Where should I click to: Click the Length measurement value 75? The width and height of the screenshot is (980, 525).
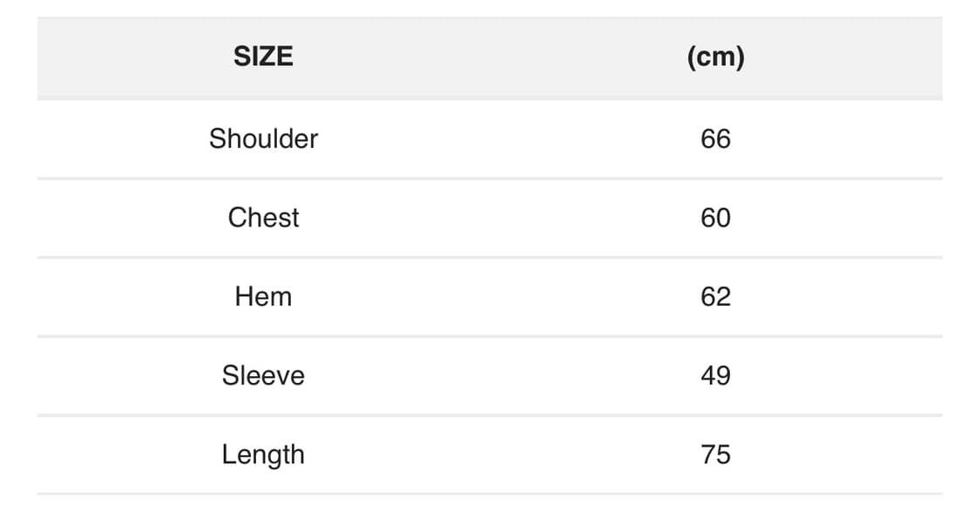(715, 454)
